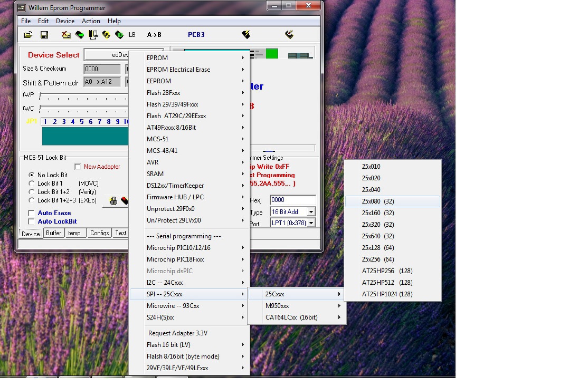Click the A0 --> A12 pattern address field
This screenshot has height=386, width=588.
[x=102, y=82]
